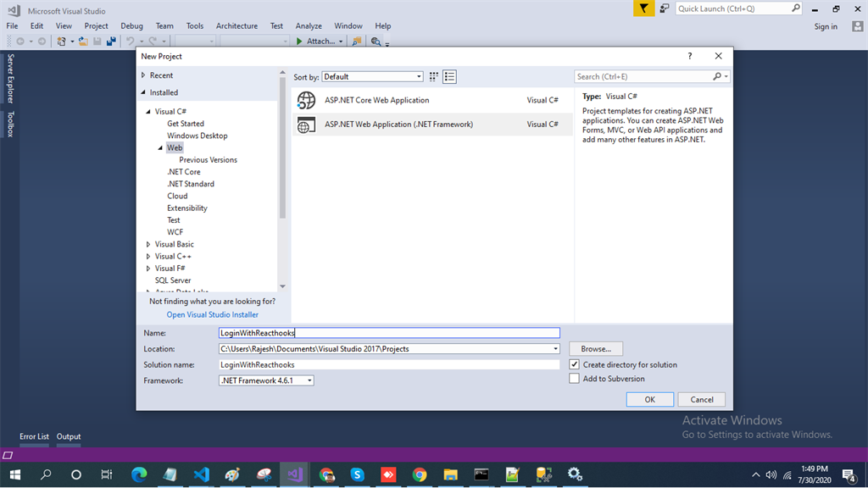This screenshot has height=488, width=868.
Task: Open the send feedback icon near Quick Launch
Action: [x=665, y=8]
